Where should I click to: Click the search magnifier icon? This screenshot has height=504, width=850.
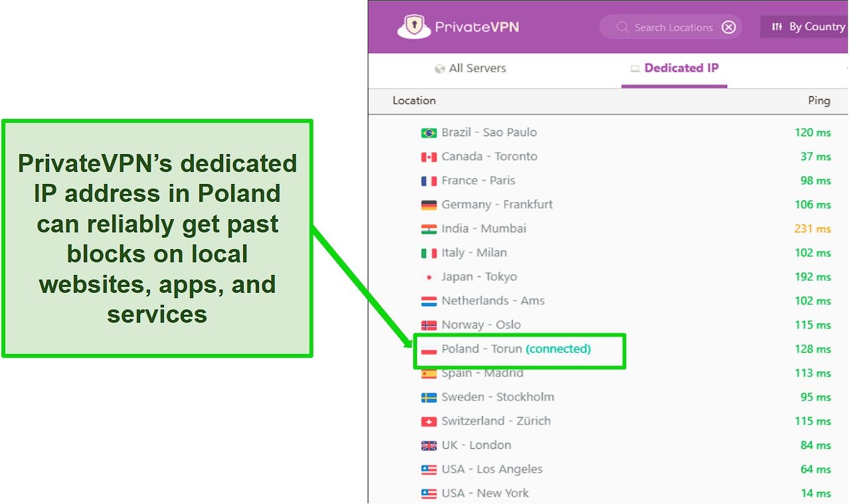click(x=622, y=27)
